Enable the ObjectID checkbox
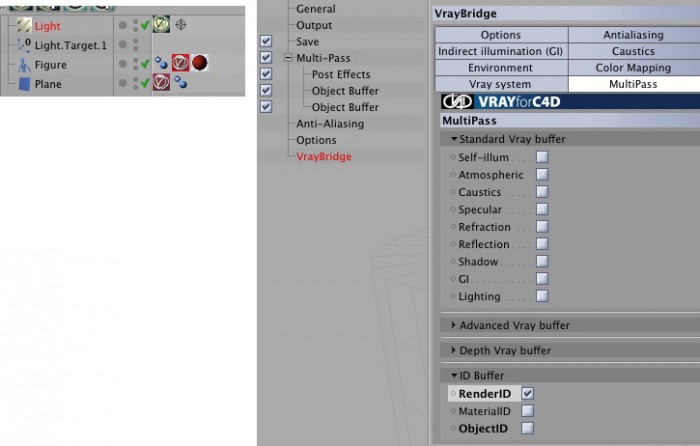The height and width of the screenshot is (446, 700). click(x=528, y=428)
